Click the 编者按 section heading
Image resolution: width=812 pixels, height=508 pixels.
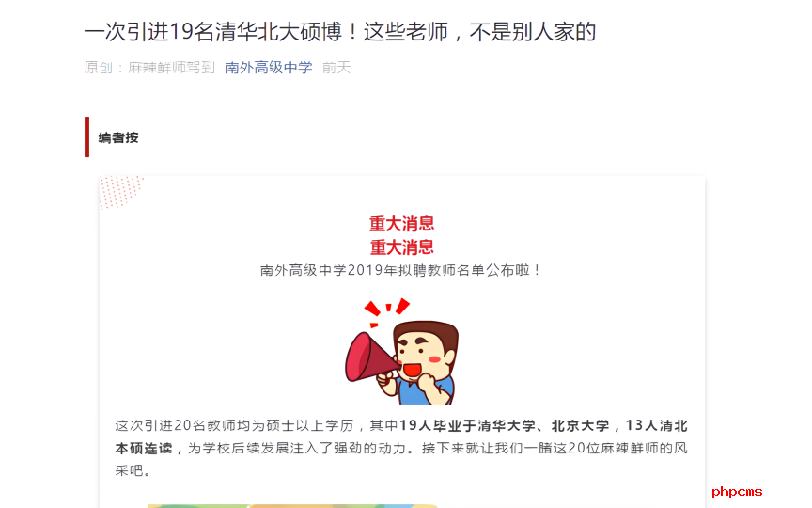point(118,137)
